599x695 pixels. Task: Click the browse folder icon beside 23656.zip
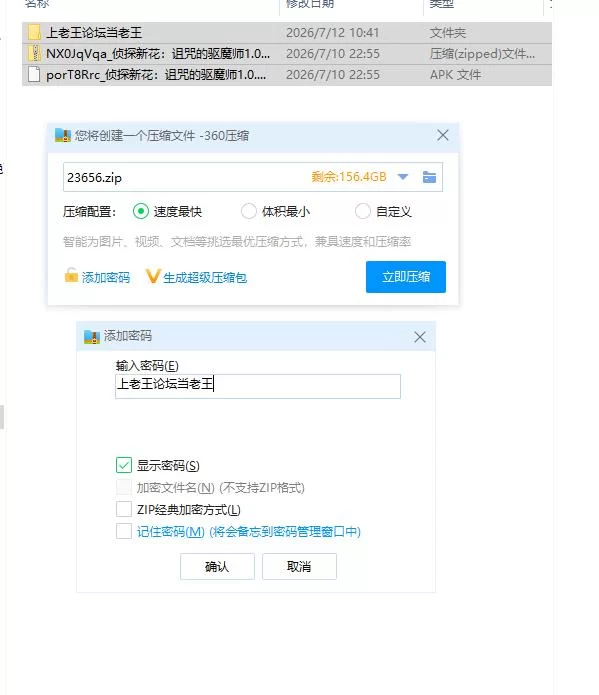[x=429, y=177]
